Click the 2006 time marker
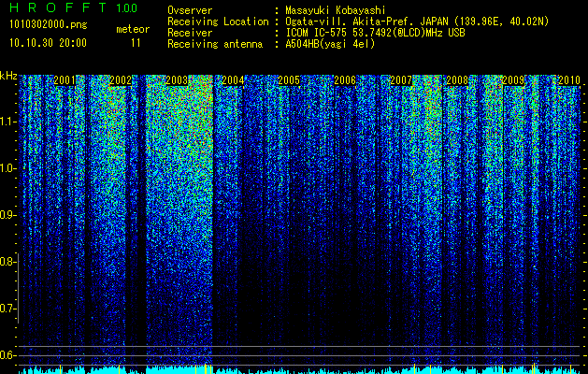The width and height of the screenshot is (588, 374). tap(345, 80)
